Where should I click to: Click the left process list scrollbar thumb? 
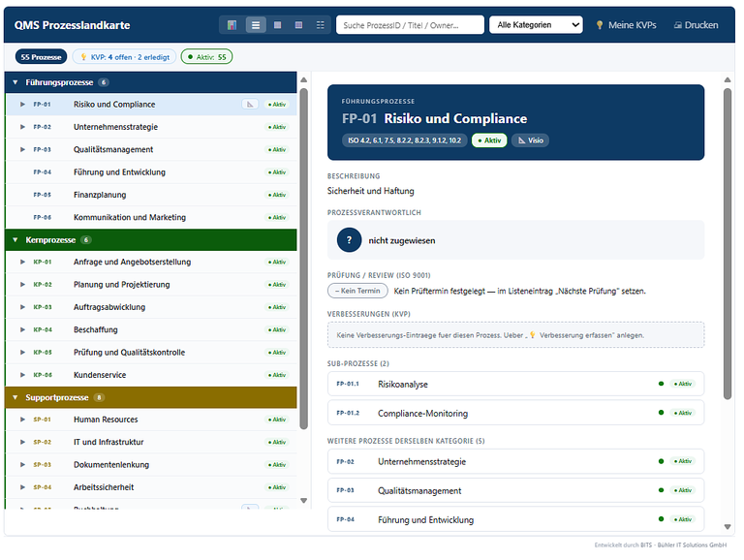(303, 259)
